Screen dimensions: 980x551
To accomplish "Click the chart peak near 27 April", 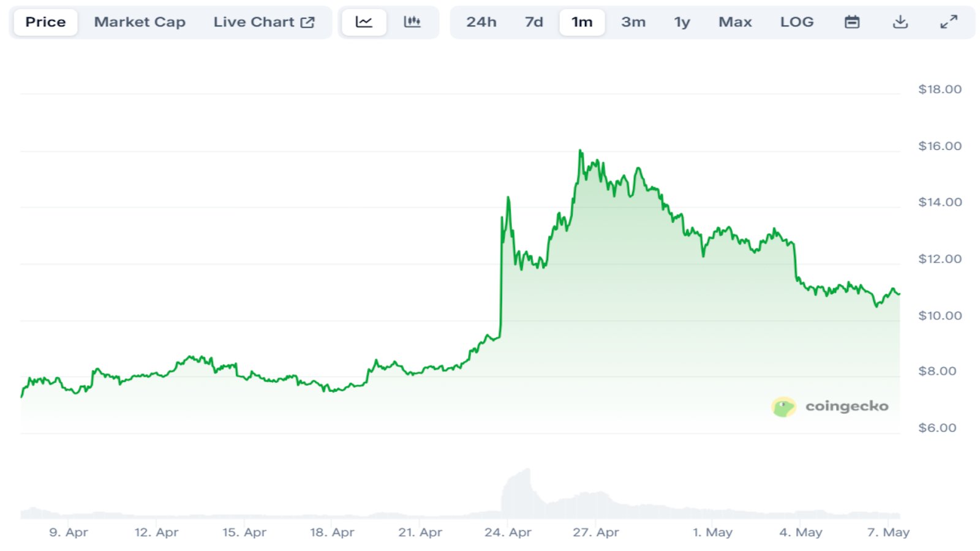I will tap(579, 150).
